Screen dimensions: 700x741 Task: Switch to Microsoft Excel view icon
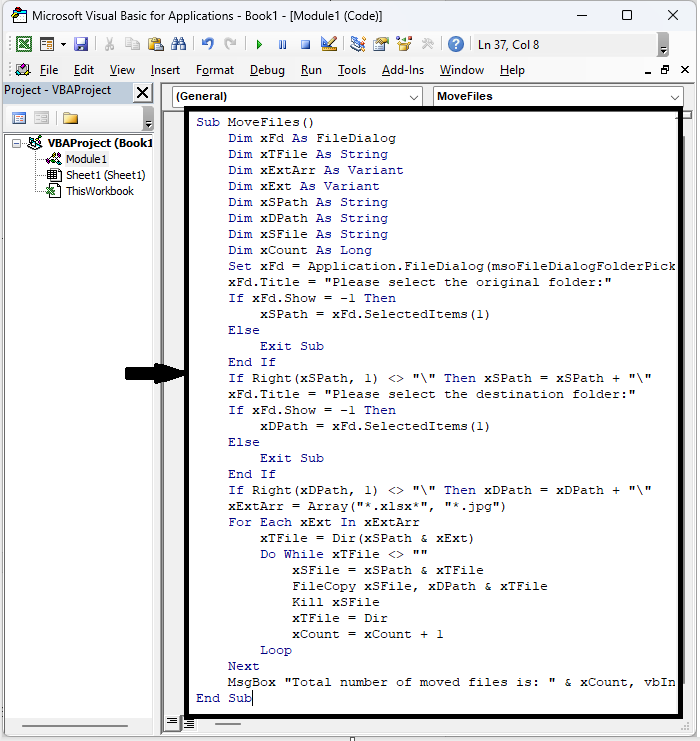[x=24, y=44]
